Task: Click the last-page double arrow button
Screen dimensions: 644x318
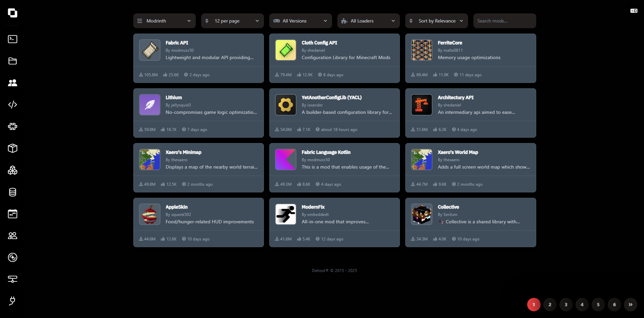Action: click(x=630, y=305)
